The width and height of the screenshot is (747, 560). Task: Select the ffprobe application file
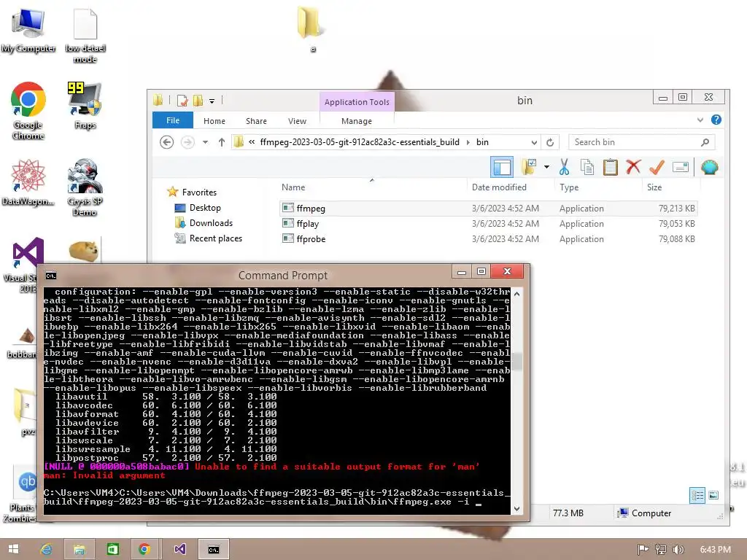pyautogui.click(x=488, y=238)
